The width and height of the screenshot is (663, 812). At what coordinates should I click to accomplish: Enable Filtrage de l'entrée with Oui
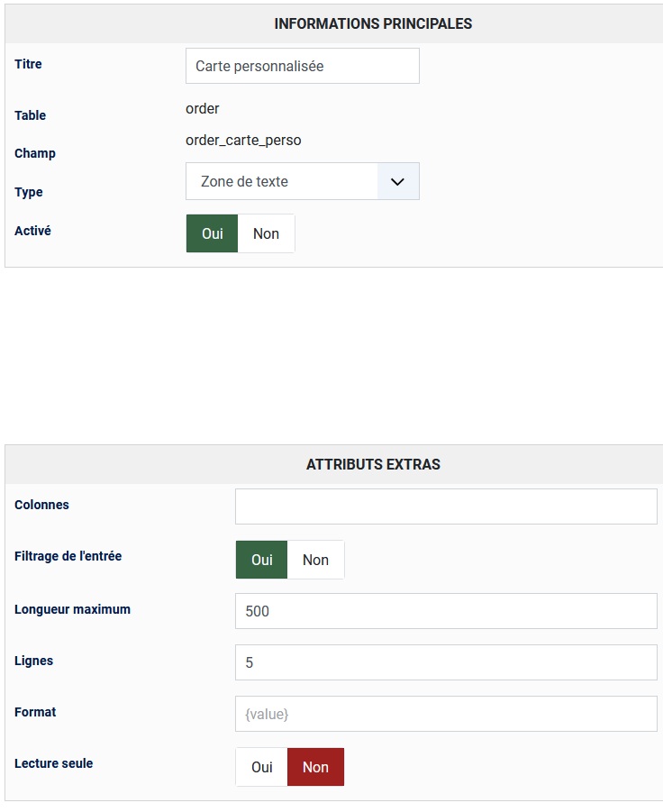[262, 560]
